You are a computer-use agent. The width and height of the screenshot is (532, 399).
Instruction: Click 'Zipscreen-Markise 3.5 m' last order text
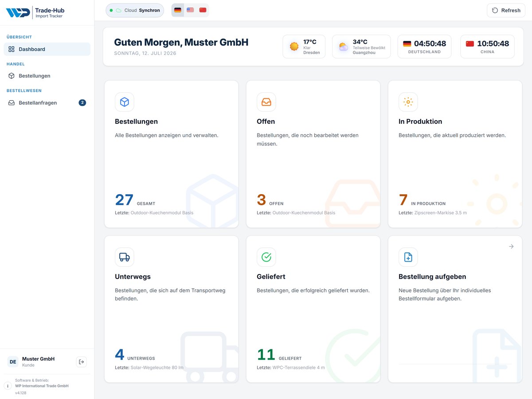(441, 213)
